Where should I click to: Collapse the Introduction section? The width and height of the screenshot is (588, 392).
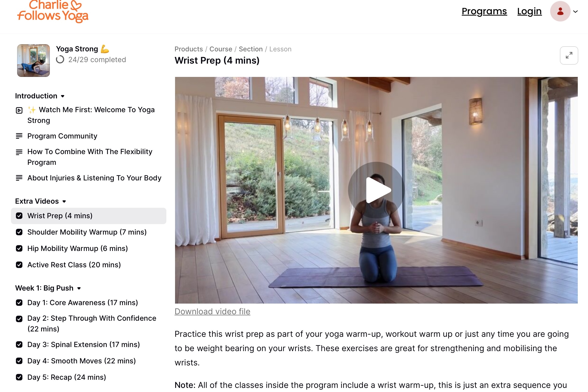coord(63,96)
